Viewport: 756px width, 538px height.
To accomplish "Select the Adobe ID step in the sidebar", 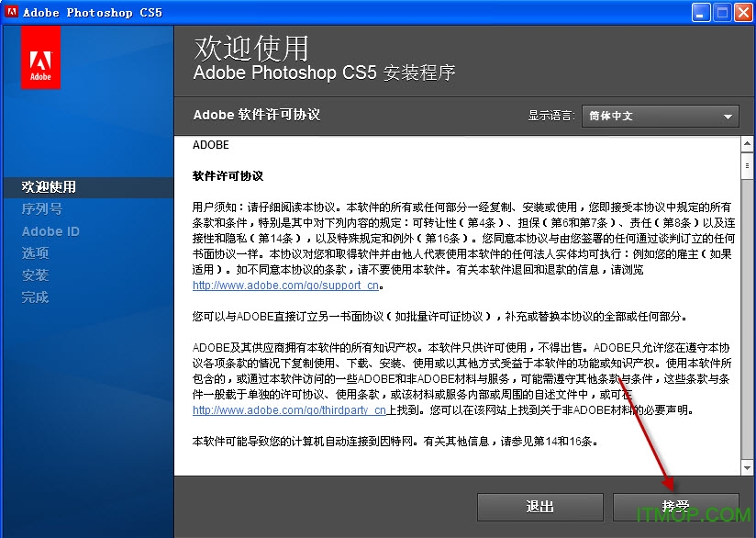I will coord(50,230).
